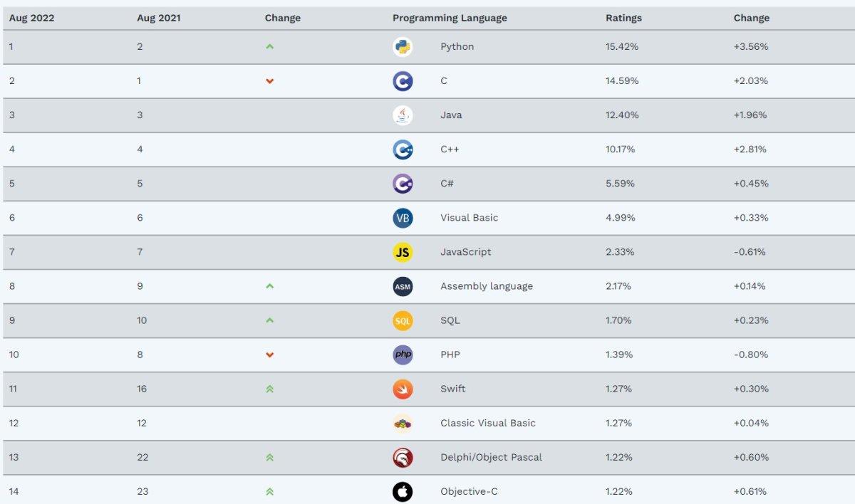This screenshot has width=855, height=504.
Task: Click the C++ language icon
Action: [x=403, y=149]
